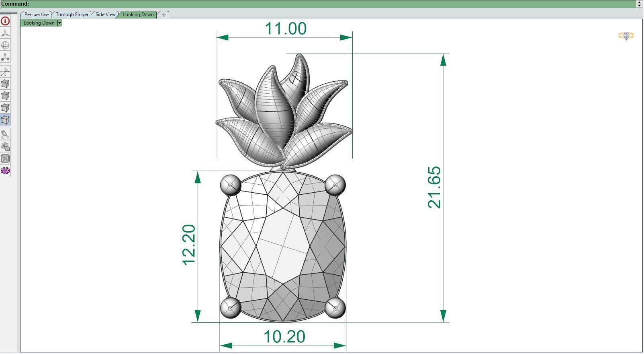Select the Looking Down viewport tab

[138, 14]
